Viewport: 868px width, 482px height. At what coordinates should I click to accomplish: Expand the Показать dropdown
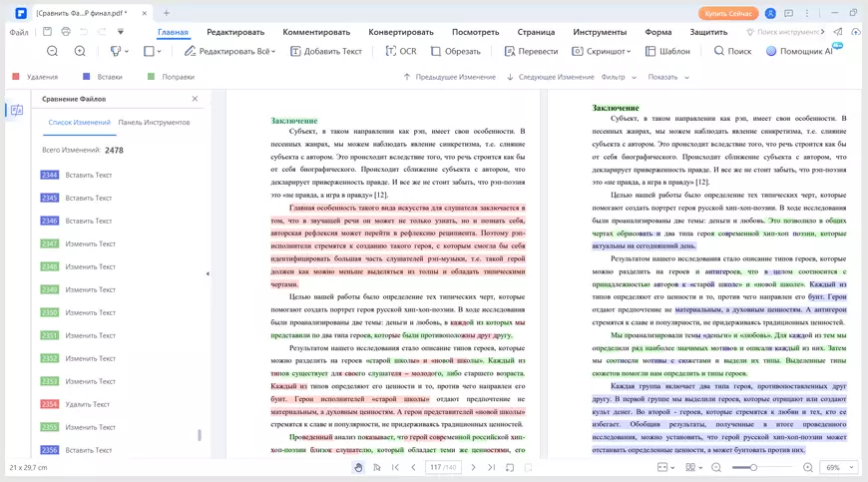click(668, 77)
